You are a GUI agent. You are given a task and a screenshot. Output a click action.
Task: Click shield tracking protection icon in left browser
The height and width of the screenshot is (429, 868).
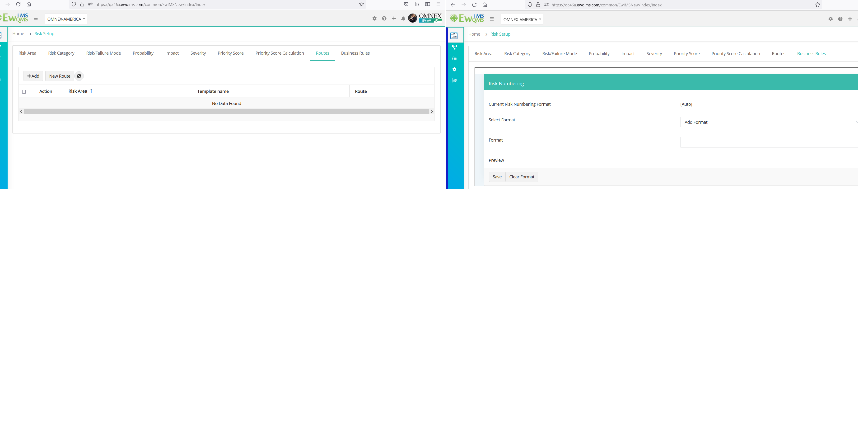pos(74,4)
